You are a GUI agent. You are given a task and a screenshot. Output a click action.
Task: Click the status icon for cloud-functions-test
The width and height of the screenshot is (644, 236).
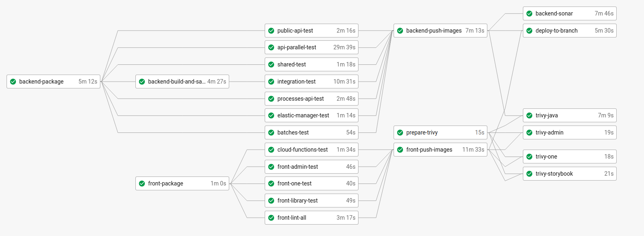[x=271, y=150]
